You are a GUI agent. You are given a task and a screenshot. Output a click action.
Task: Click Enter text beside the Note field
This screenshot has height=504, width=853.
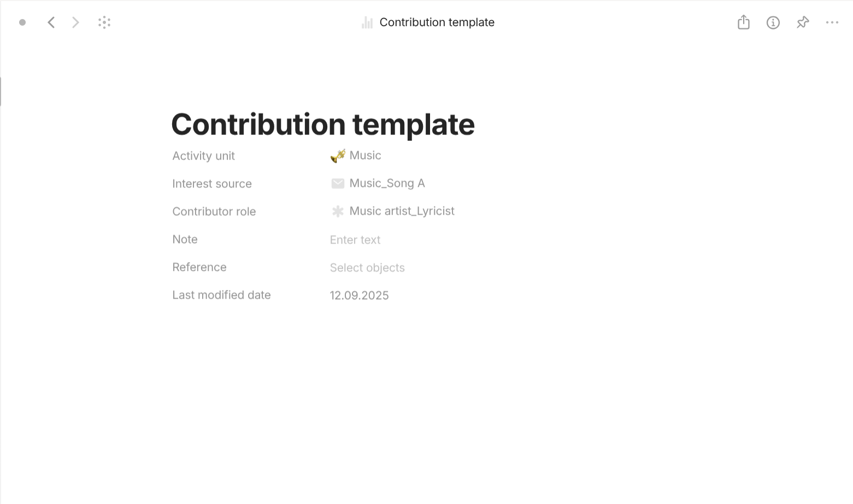[355, 240]
